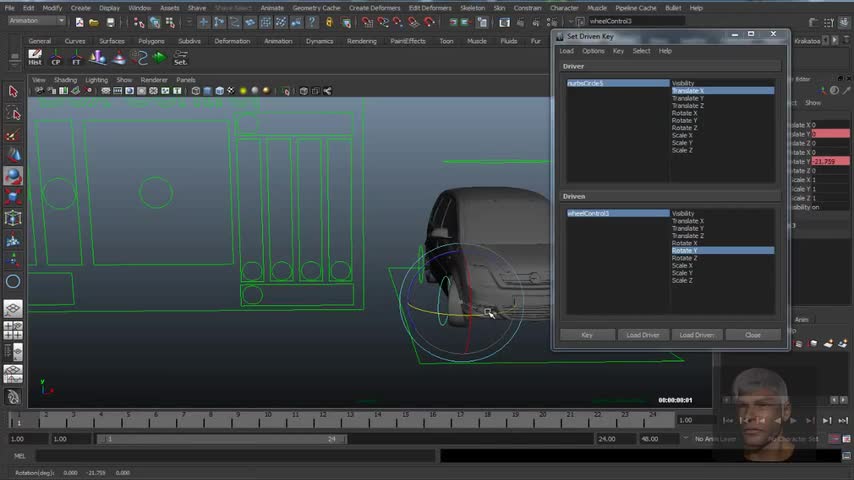Click the FT freeze transform shelf icon
854x480 pixels.
click(x=77, y=58)
